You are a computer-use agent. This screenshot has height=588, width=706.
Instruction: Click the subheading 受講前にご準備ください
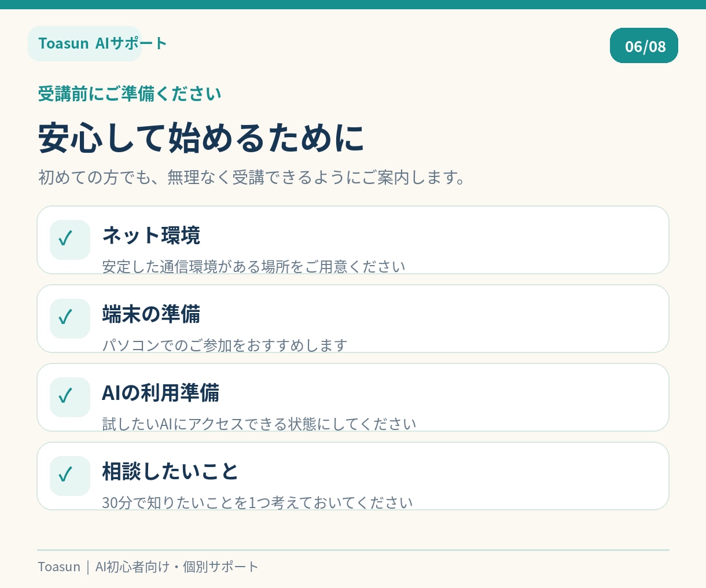pyautogui.click(x=130, y=94)
